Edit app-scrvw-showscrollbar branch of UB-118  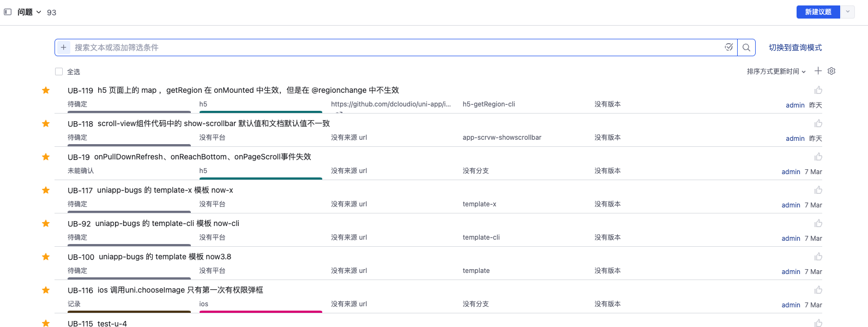click(x=502, y=138)
